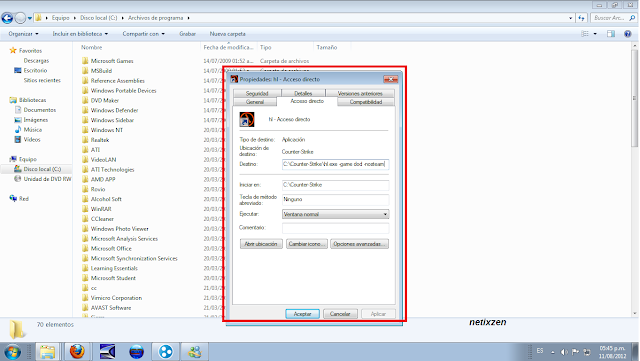This screenshot has width=640, height=361.
Task: Select the DVD Maker folder
Action: click(x=104, y=100)
